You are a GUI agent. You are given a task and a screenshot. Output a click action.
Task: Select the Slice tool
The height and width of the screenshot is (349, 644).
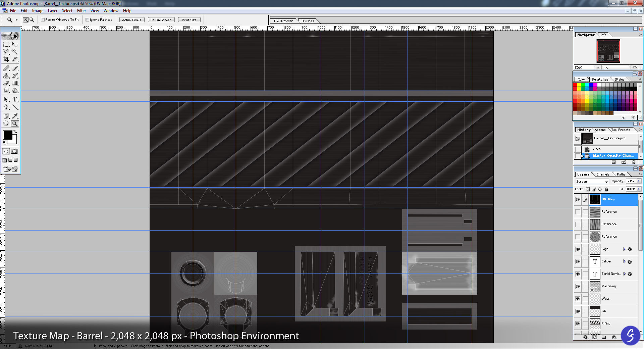(15, 59)
